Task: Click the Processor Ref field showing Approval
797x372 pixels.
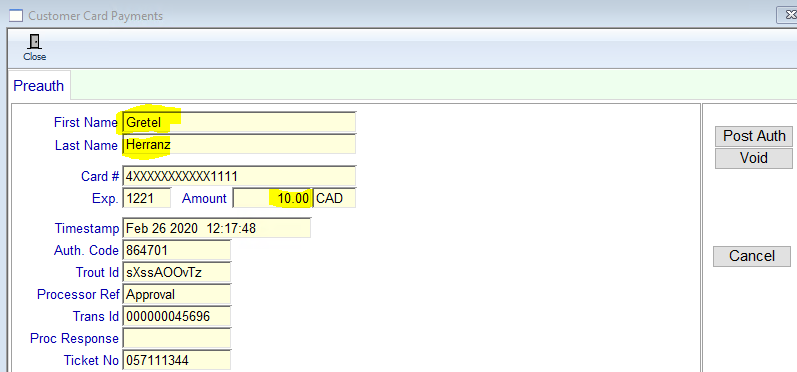Action: (176, 294)
